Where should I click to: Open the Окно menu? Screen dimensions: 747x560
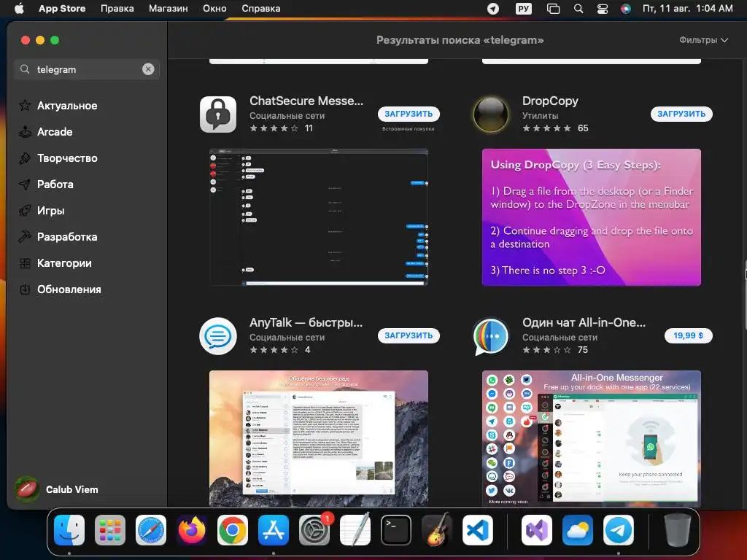pyautogui.click(x=214, y=8)
